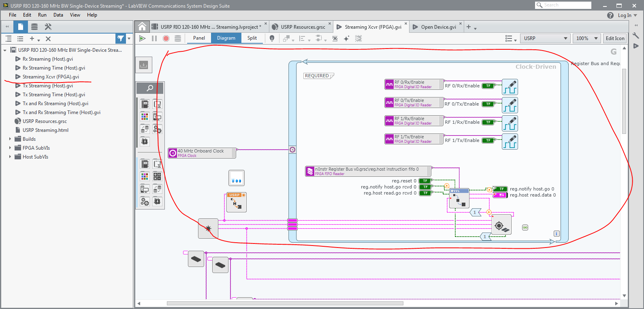
Task: Click the collapse all list icon
Action: pos(20,39)
